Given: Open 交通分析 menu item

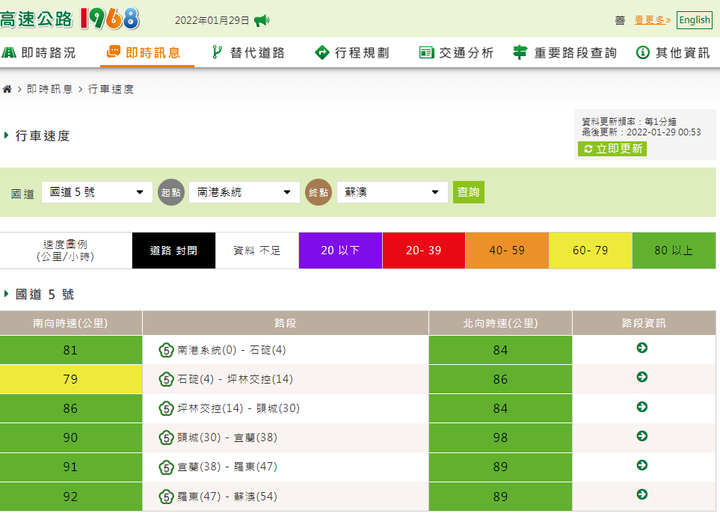Looking at the screenshot, I should pos(456,53).
